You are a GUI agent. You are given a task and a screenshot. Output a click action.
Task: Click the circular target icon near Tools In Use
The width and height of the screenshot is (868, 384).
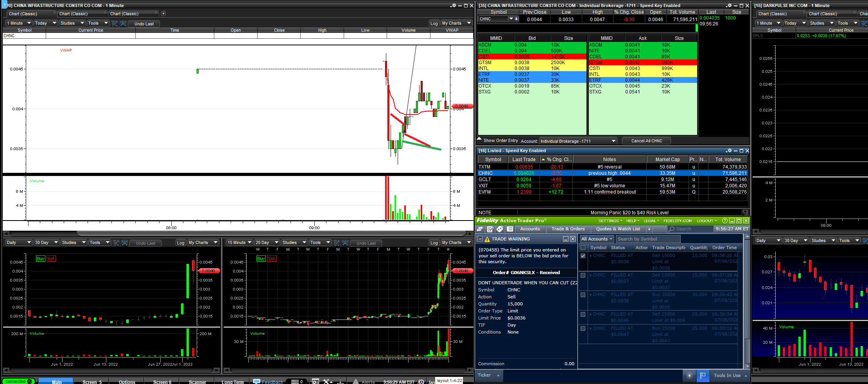pyautogui.click(x=689, y=375)
